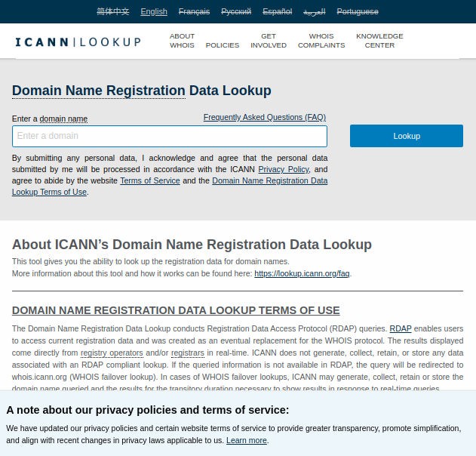Open the ICANN Privacy Policy link
Image resolution: width=476 pixels, height=456 pixels.
click(x=284, y=169)
